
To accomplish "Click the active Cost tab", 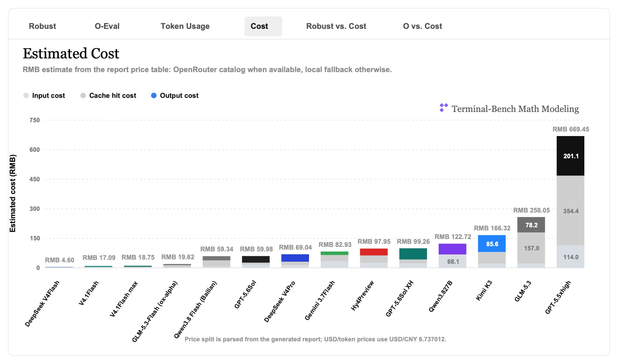I will click(x=263, y=26).
